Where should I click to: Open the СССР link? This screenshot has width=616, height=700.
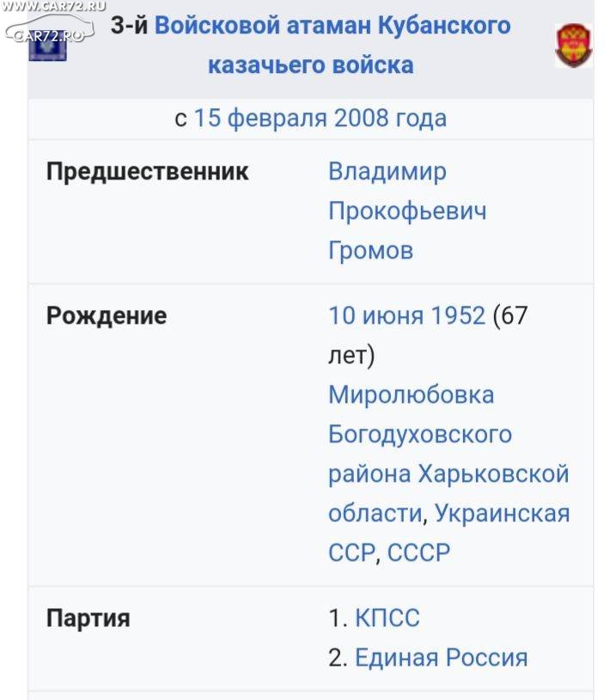tap(418, 552)
